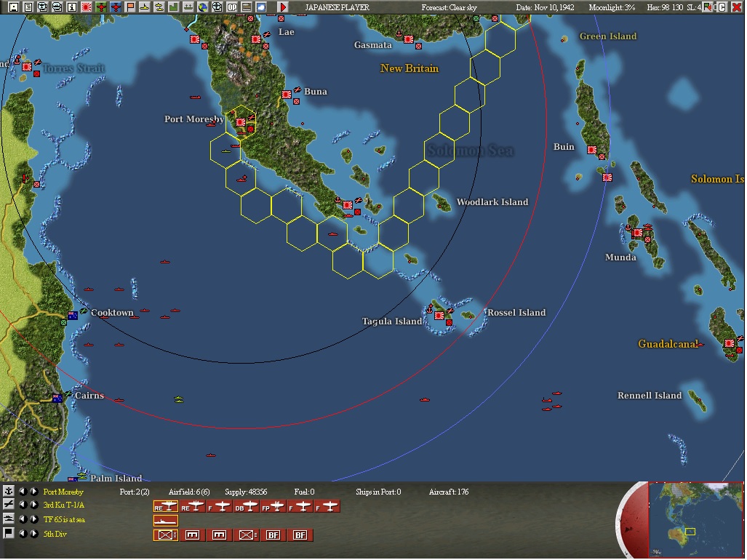Open the 'TF 65 is at sea' link
Image resolution: width=747 pixels, height=560 pixels.
coord(64,519)
